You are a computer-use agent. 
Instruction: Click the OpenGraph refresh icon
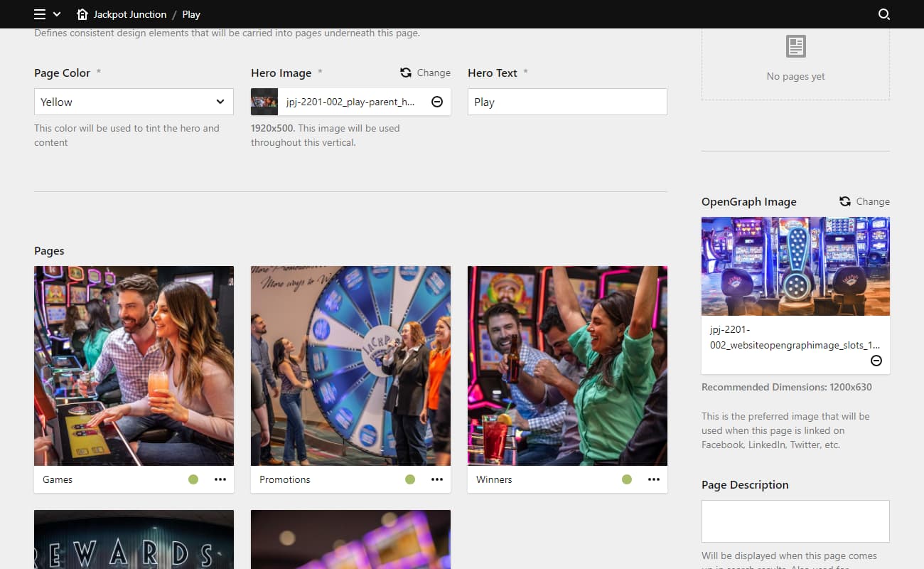844,201
